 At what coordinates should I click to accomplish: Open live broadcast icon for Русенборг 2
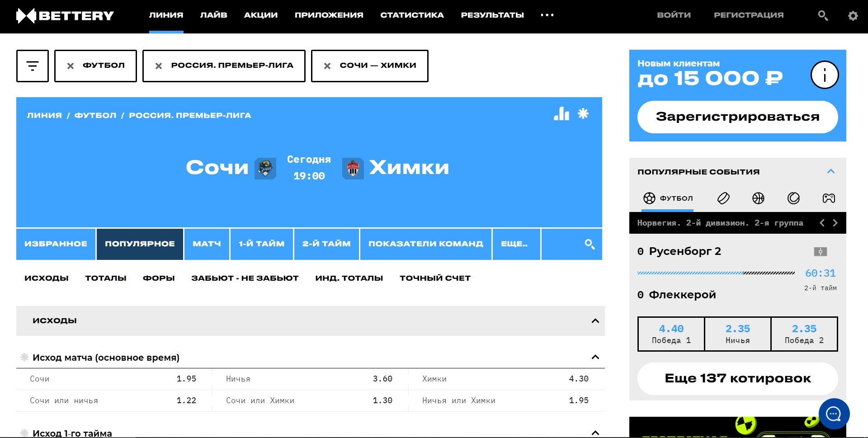coord(821,252)
